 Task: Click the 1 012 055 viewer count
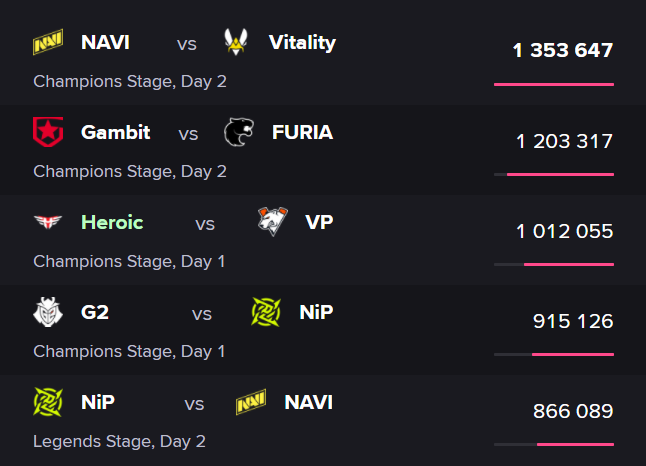(x=564, y=231)
